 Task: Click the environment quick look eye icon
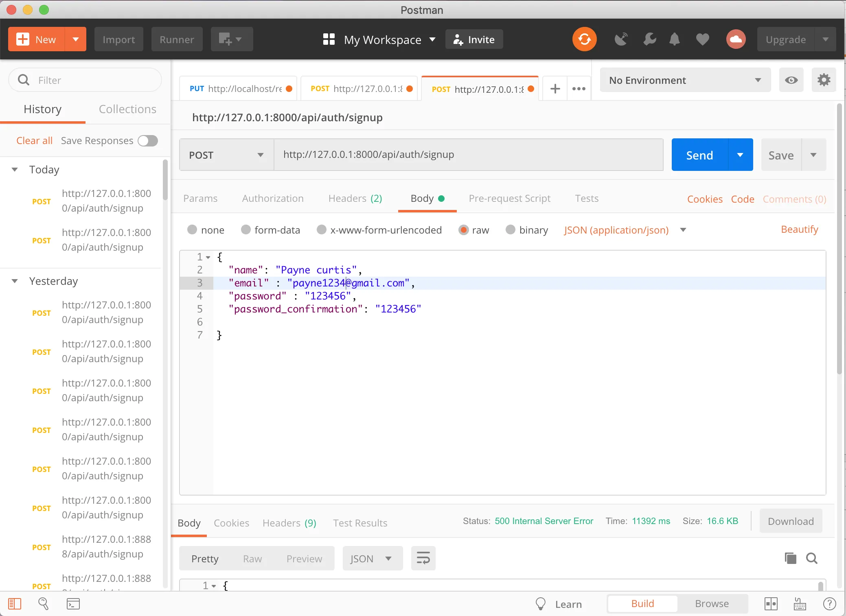point(791,80)
